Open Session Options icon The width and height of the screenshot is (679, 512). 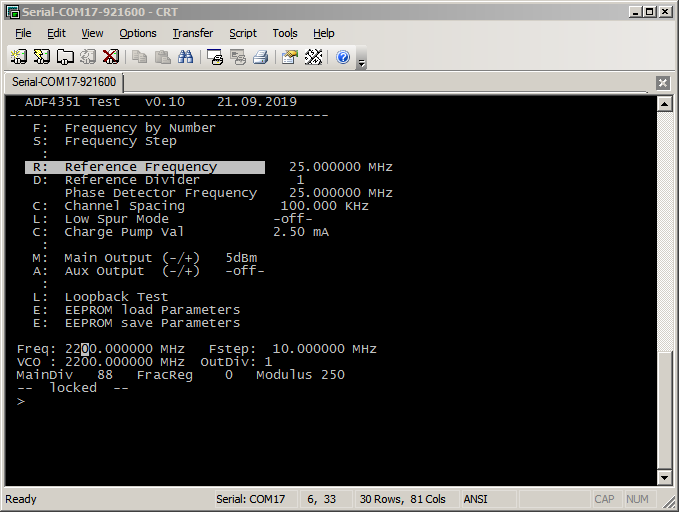tap(290, 57)
